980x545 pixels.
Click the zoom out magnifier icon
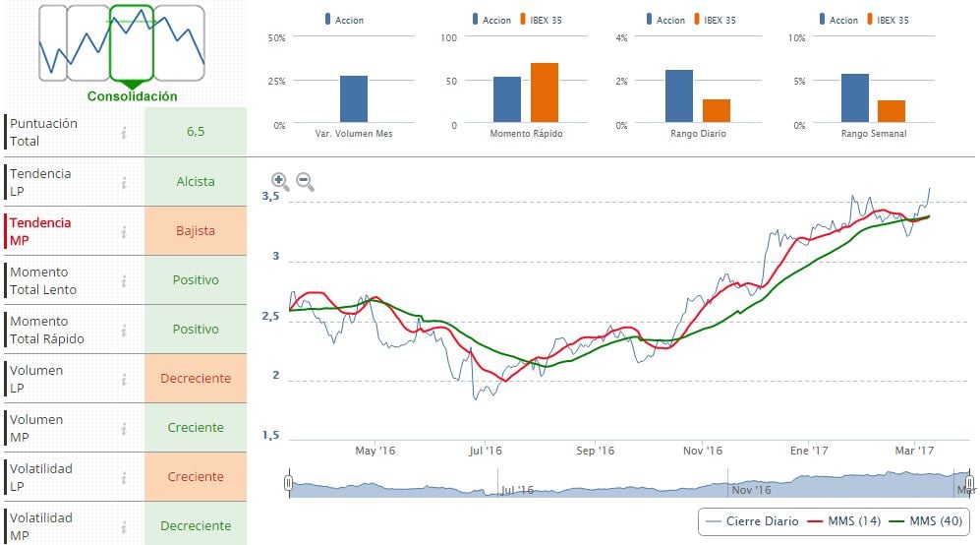point(305,181)
